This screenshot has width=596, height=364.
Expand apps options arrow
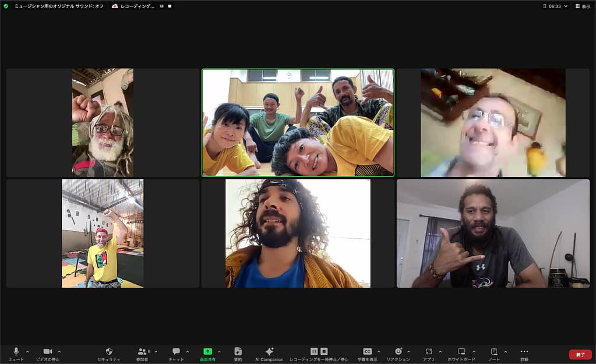[x=440, y=352]
